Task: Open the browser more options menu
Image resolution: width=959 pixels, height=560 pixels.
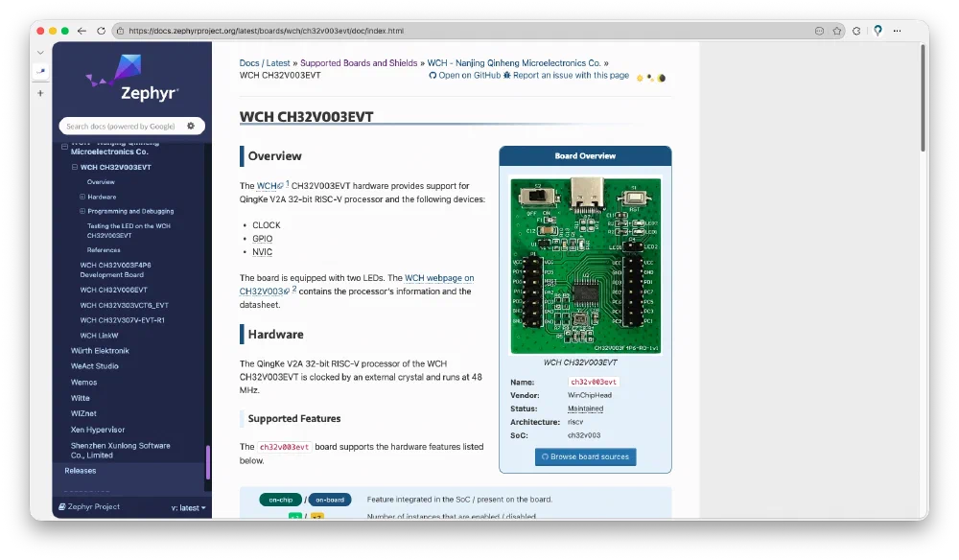Action: coord(898,31)
